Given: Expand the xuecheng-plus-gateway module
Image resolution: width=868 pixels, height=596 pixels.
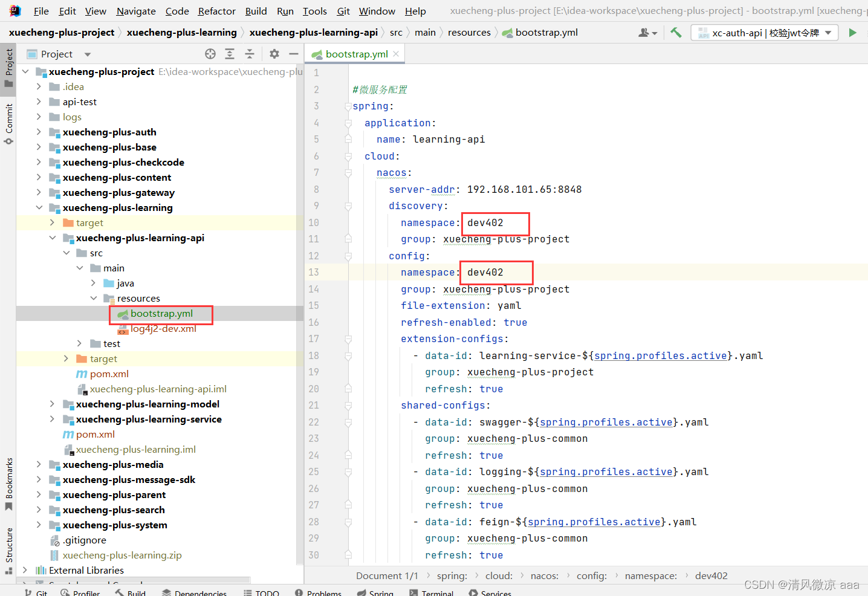Looking at the screenshot, I should [39, 192].
